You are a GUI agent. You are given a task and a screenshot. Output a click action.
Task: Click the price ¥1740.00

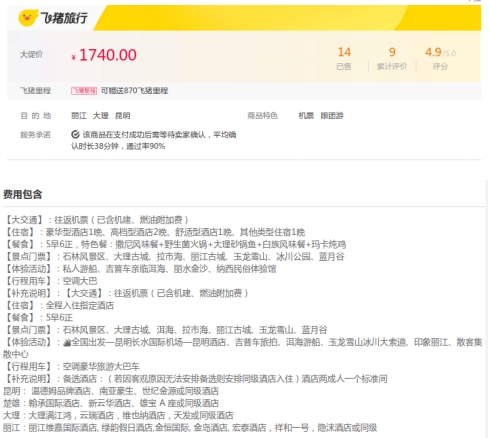104,55
